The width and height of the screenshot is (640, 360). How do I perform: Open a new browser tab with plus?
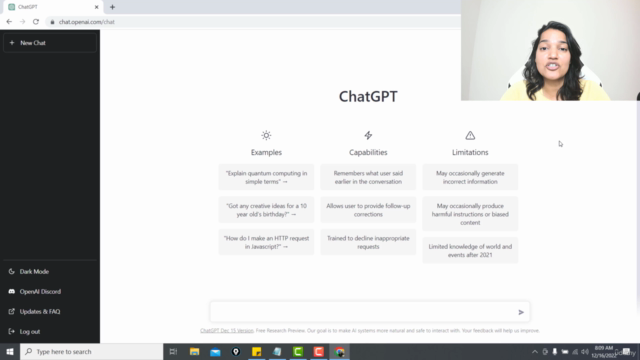pyautogui.click(x=112, y=7)
